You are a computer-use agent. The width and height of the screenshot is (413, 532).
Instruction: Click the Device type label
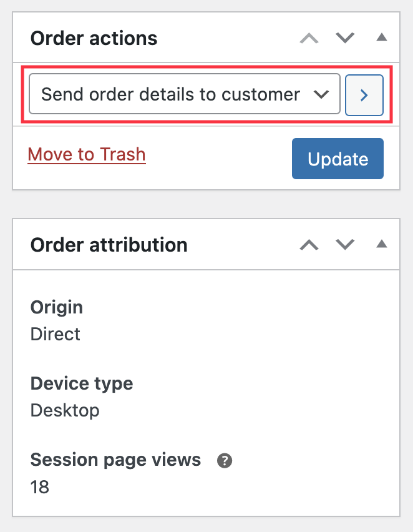tap(82, 383)
